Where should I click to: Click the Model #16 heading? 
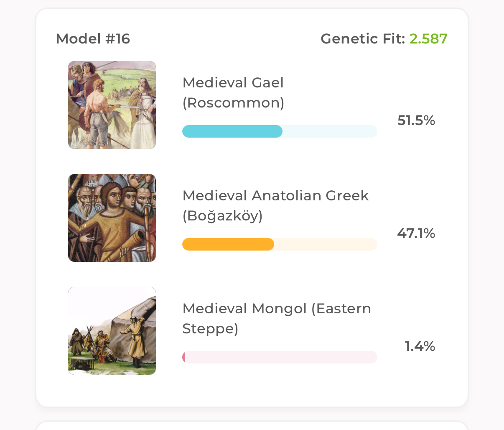point(93,39)
